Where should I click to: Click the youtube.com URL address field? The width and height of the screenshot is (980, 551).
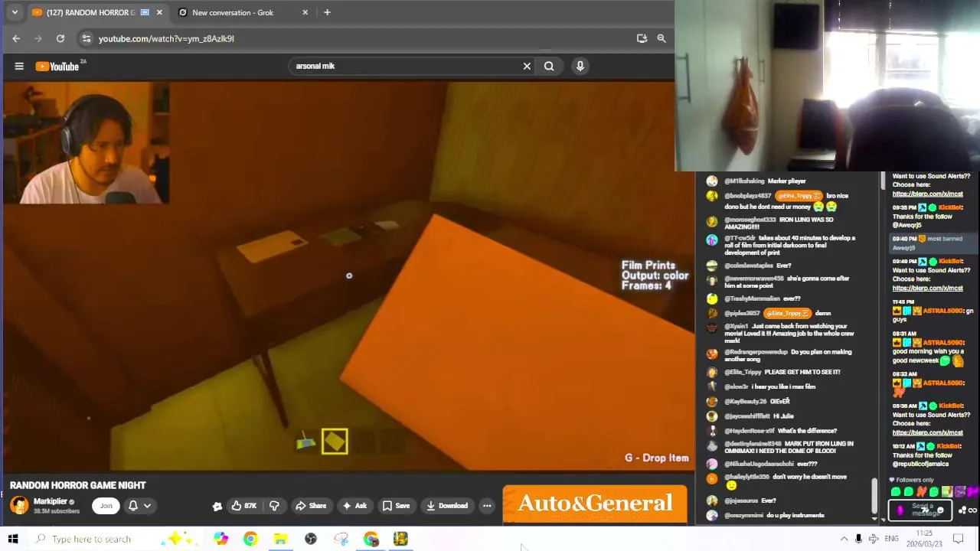point(166,38)
